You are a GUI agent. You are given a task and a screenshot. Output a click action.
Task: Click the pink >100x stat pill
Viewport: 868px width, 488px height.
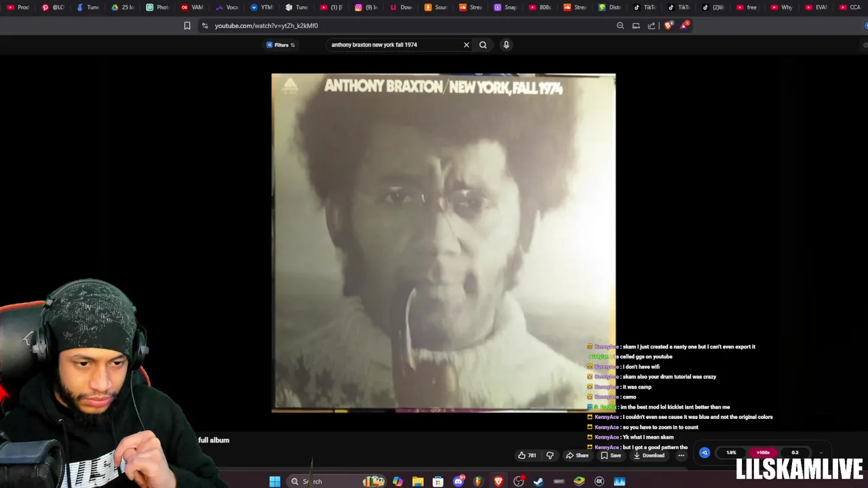tap(763, 453)
